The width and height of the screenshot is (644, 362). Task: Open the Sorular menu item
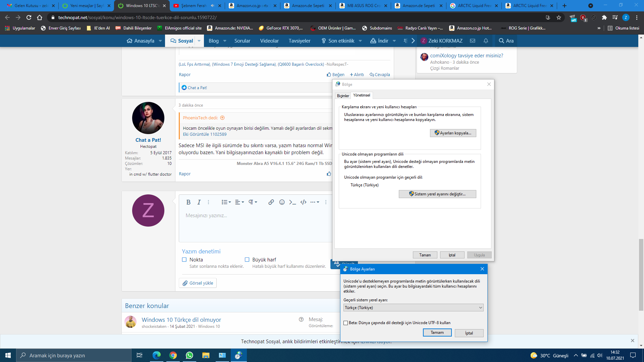coord(242,41)
